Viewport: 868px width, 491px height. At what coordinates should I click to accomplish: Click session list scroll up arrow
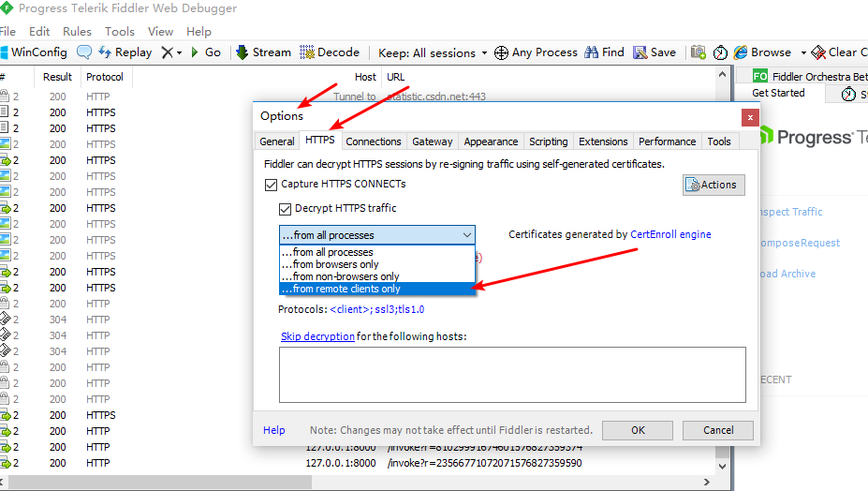pyautogui.click(x=722, y=74)
